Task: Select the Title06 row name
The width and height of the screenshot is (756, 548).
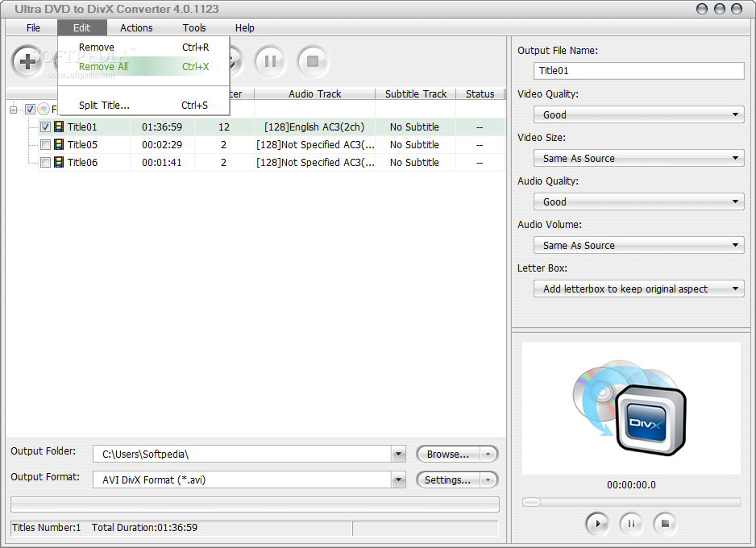Action: point(82,163)
